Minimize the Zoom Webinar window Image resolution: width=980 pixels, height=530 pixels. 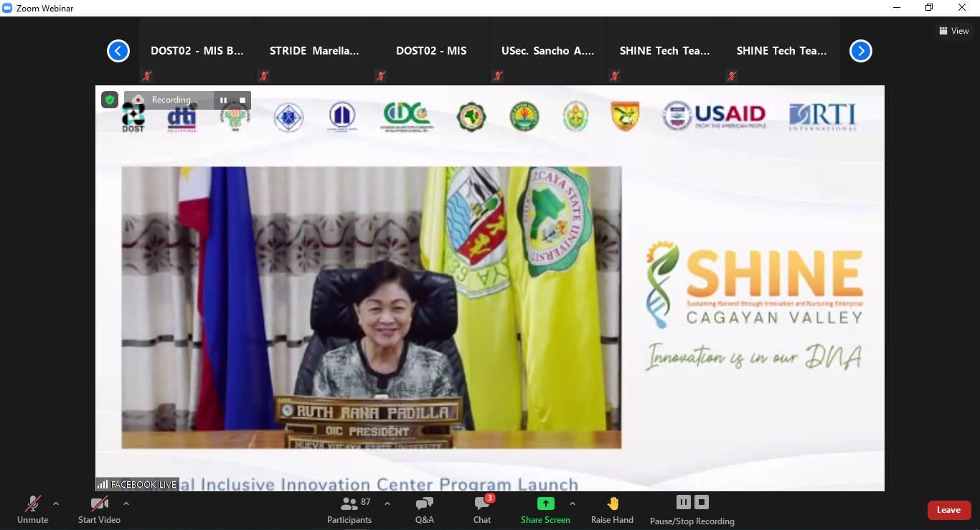[x=897, y=8]
